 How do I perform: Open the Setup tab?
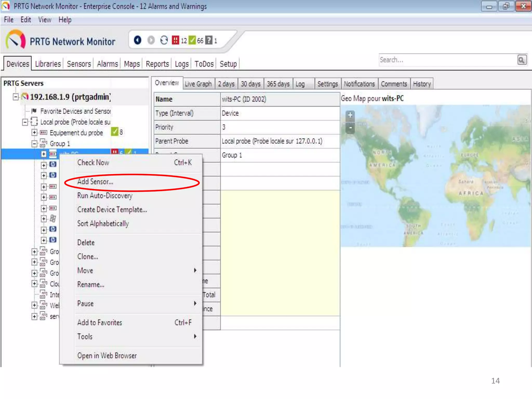coord(228,64)
